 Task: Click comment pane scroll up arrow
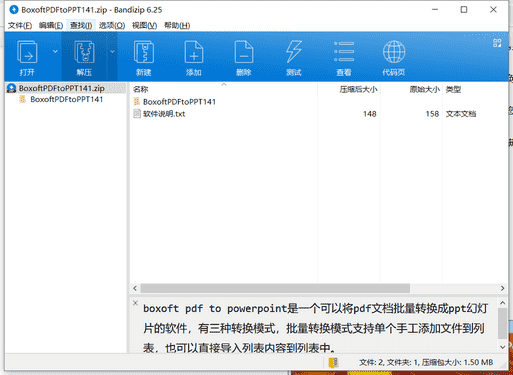(502, 303)
